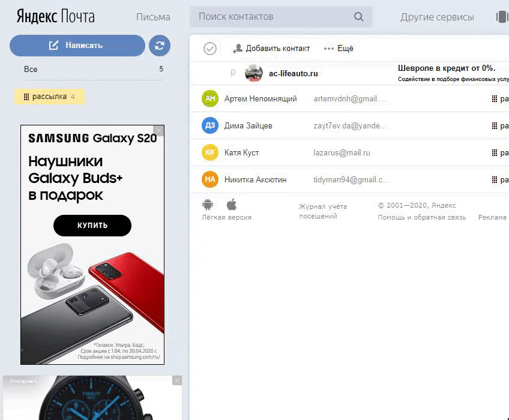
Task: Select the рассылка group label
Action: [50, 97]
